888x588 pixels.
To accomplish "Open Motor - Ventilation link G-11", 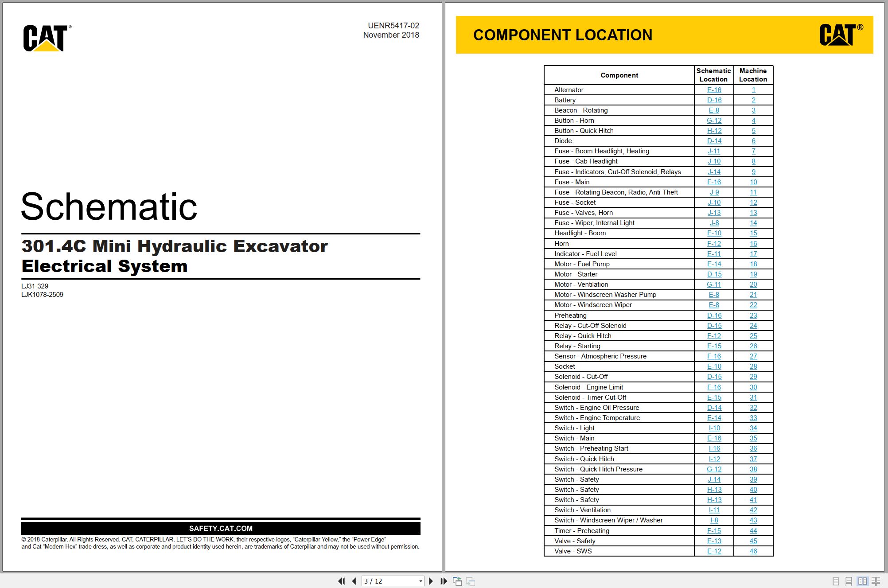I will pyautogui.click(x=714, y=284).
